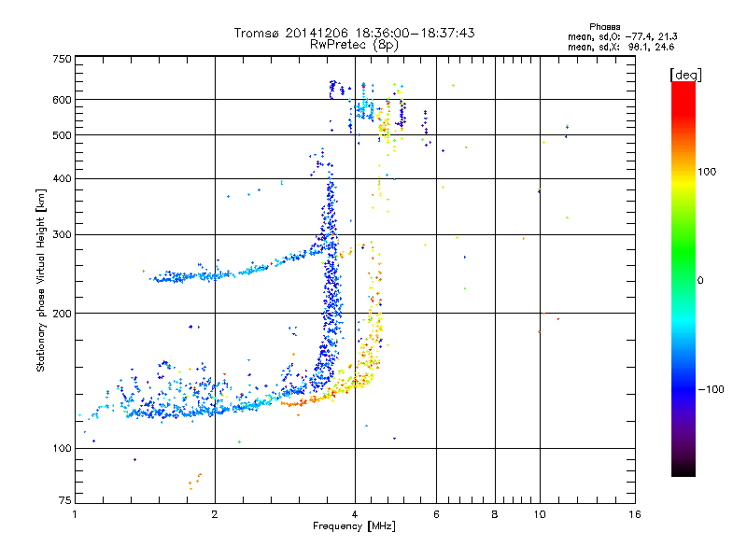The width and height of the screenshot is (747, 560).
Task: Click the x-axis tick label "1"
Action: [x=75, y=514]
